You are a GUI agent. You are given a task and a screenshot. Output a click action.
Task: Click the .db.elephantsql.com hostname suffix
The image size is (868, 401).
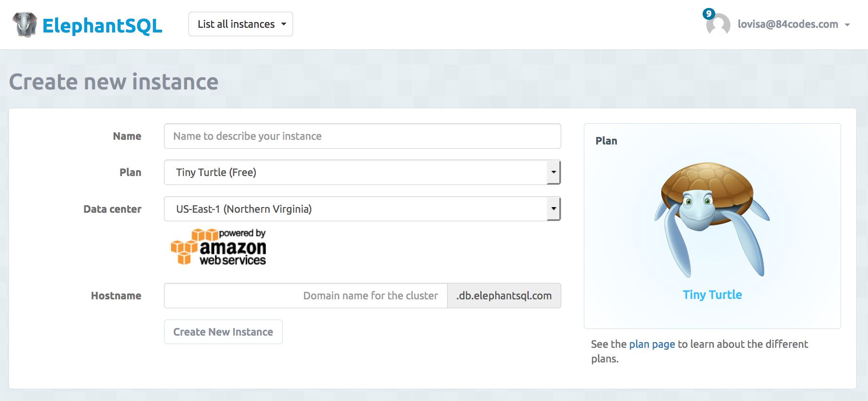[504, 296]
